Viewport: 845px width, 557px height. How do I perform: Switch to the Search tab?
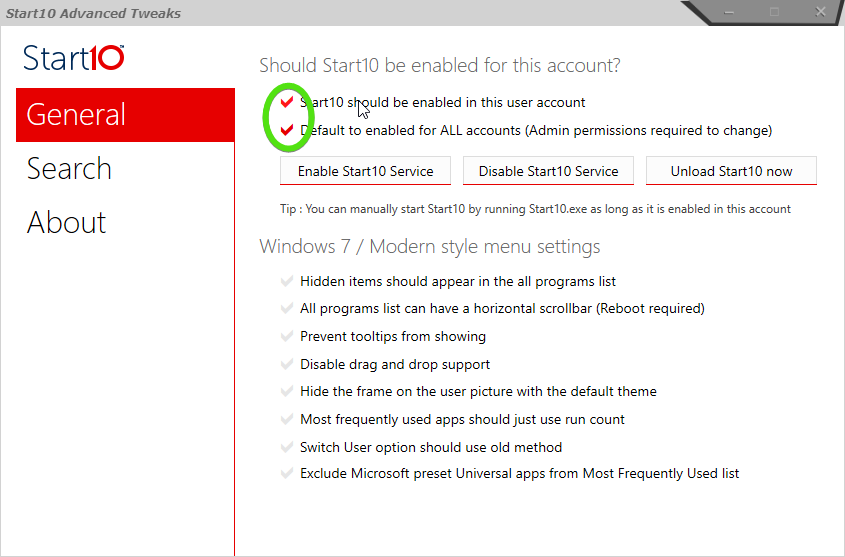click(x=70, y=169)
